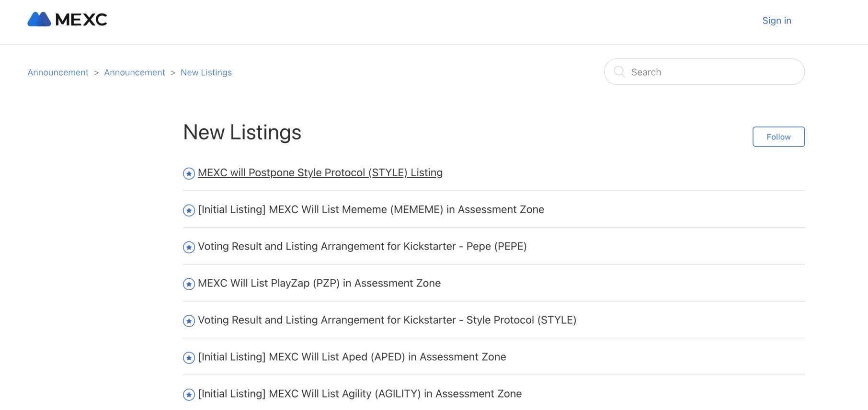Go to second Announcement breadcrumb
Viewport: 868px width, 410px height.
135,72
